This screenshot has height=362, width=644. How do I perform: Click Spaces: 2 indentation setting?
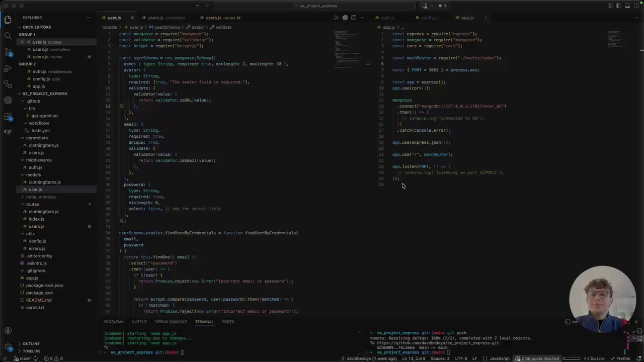(x=440, y=358)
